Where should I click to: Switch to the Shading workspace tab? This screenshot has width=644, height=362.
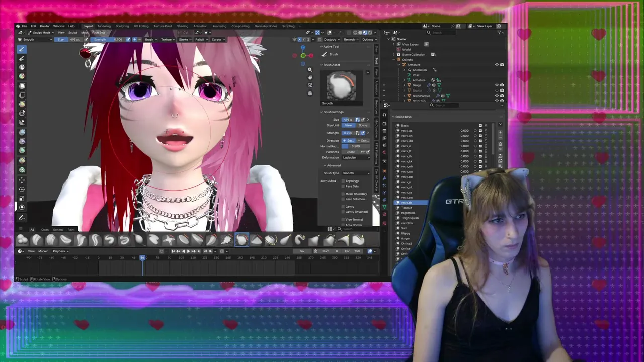183,26
